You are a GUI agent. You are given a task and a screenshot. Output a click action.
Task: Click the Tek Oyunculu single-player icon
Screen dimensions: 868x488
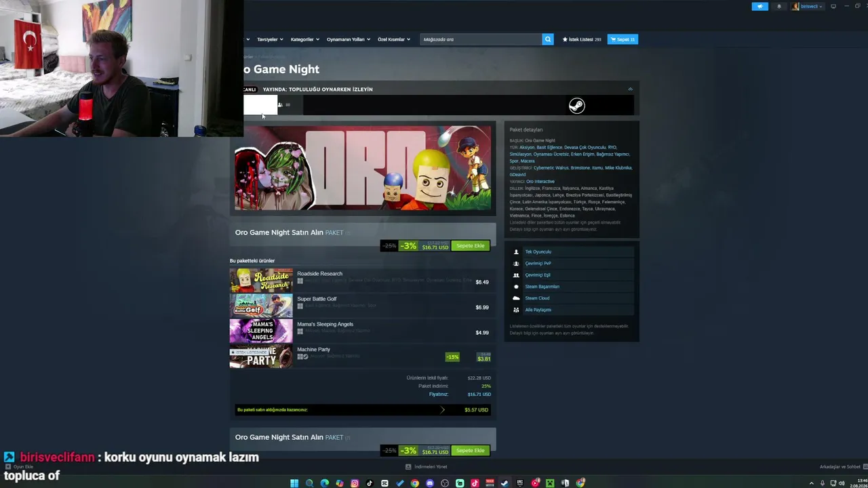click(516, 251)
